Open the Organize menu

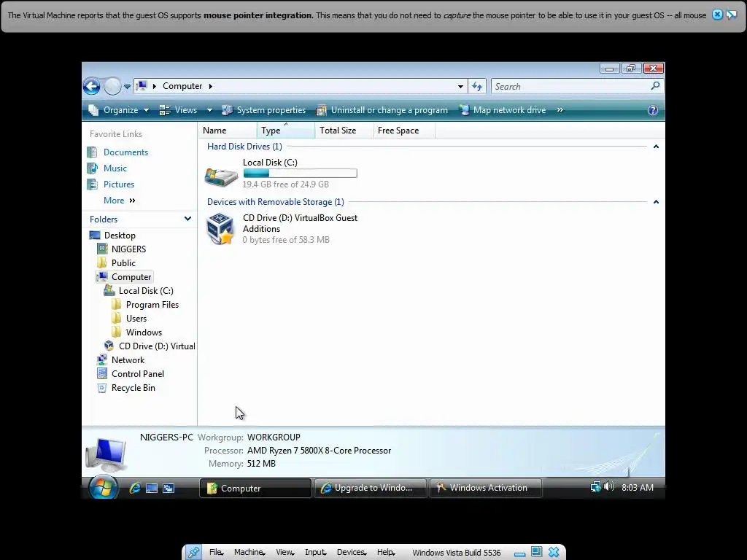point(119,110)
